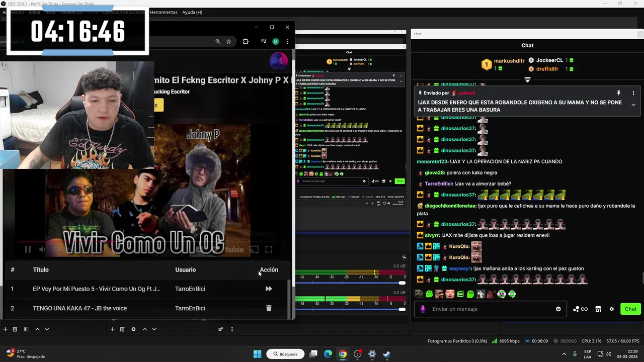644x362 pixels.
Task: Sort by Título column header
Action: 41,269
